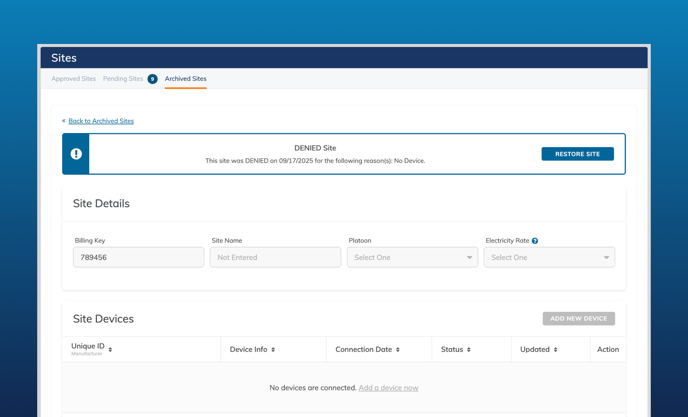Sort by Updated column arrows
The width and height of the screenshot is (688, 417).
pos(556,350)
